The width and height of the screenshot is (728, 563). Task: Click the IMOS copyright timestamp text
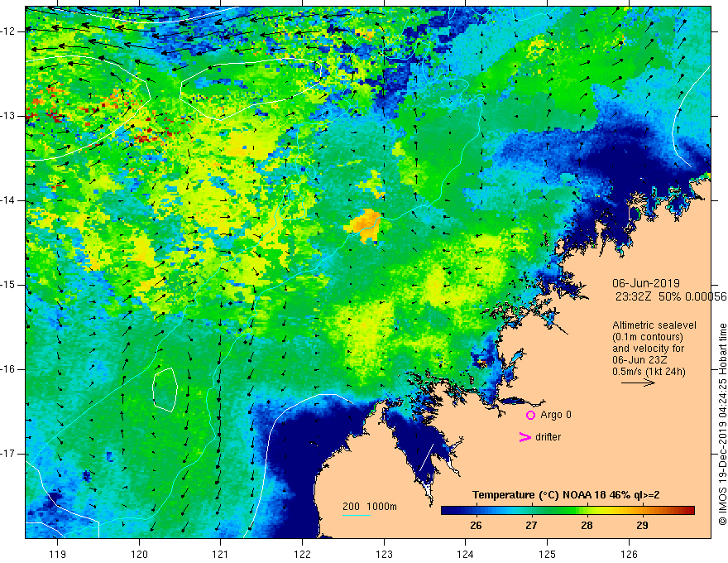click(x=722, y=425)
